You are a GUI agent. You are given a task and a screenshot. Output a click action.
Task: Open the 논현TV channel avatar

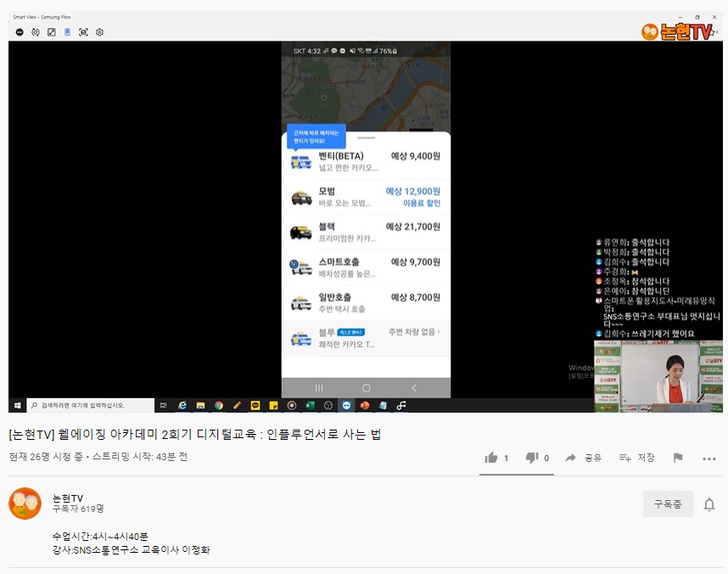point(25,504)
